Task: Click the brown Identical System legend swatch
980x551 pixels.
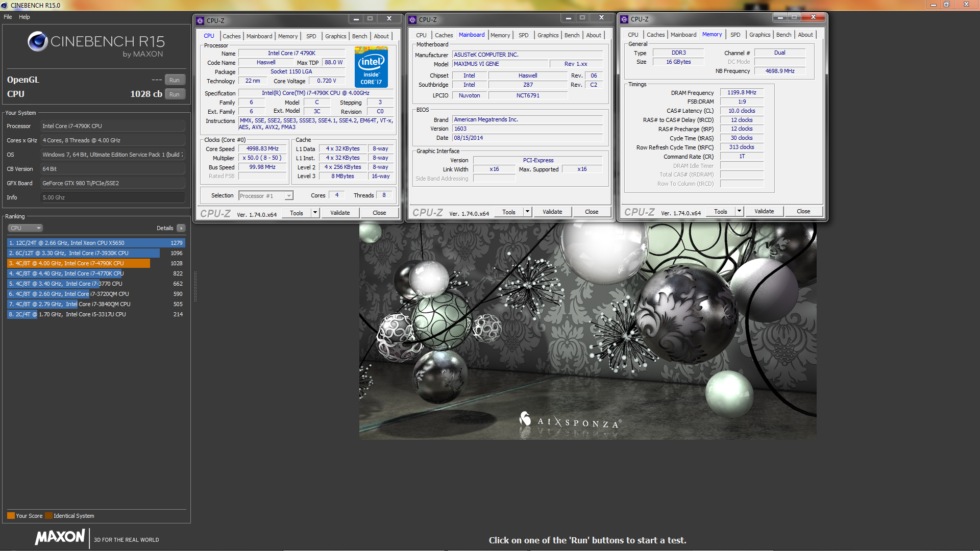Action: 48,516
